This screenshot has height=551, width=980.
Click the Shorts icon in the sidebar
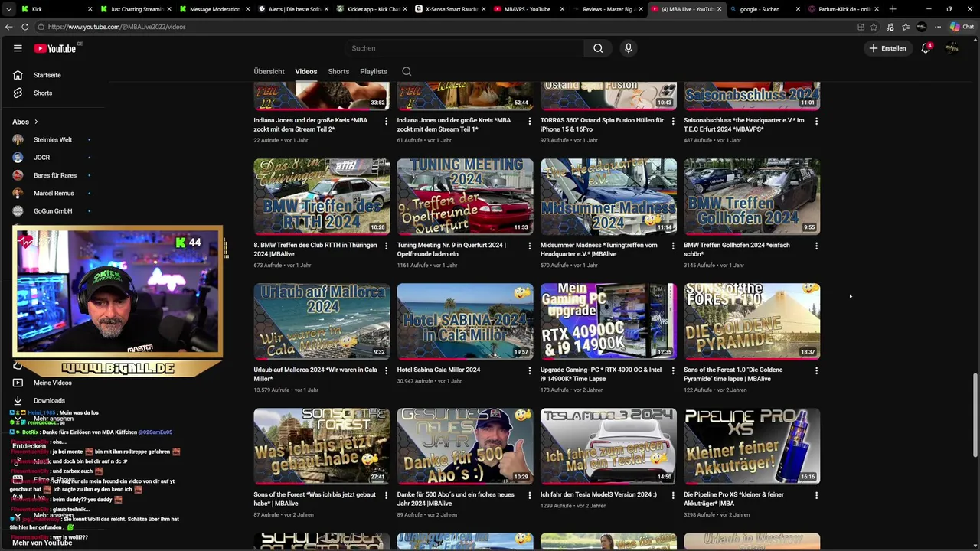(18, 93)
